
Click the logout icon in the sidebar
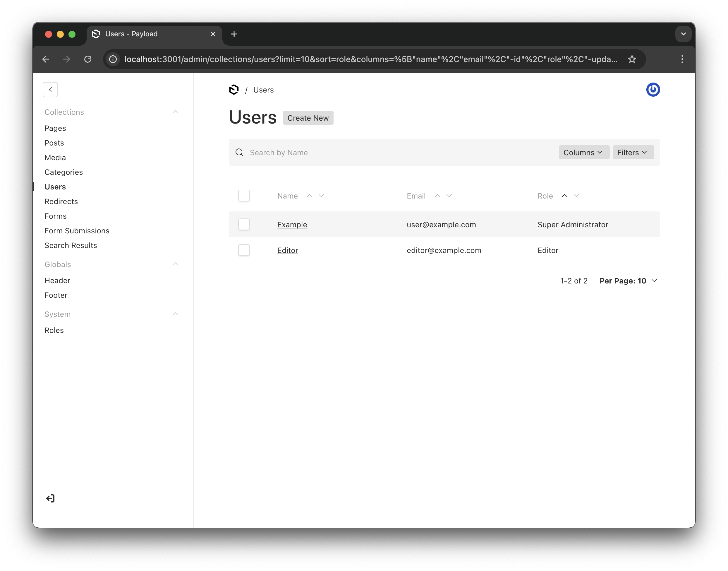[x=50, y=498]
